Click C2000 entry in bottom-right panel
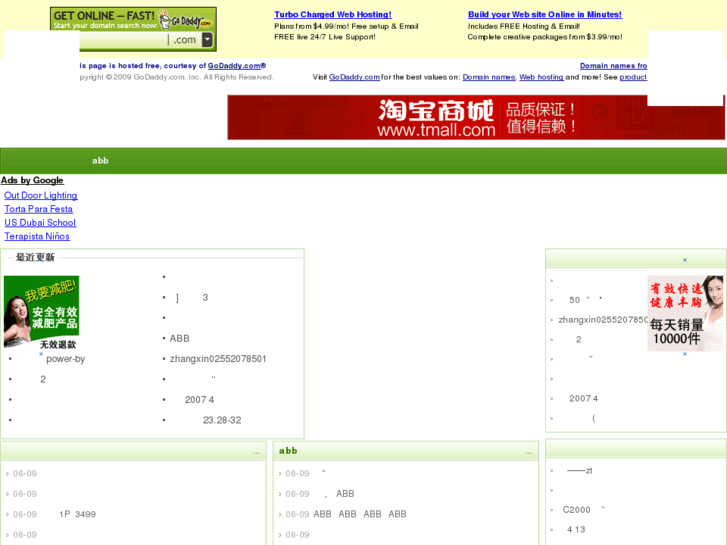727x545 pixels. pyautogui.click(x=576, y=510)
